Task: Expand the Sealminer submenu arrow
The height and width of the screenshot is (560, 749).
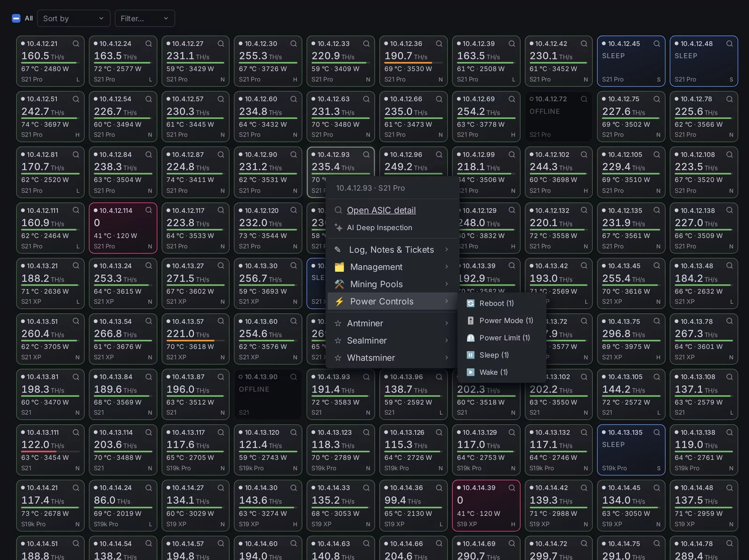Action: [447, 341]
